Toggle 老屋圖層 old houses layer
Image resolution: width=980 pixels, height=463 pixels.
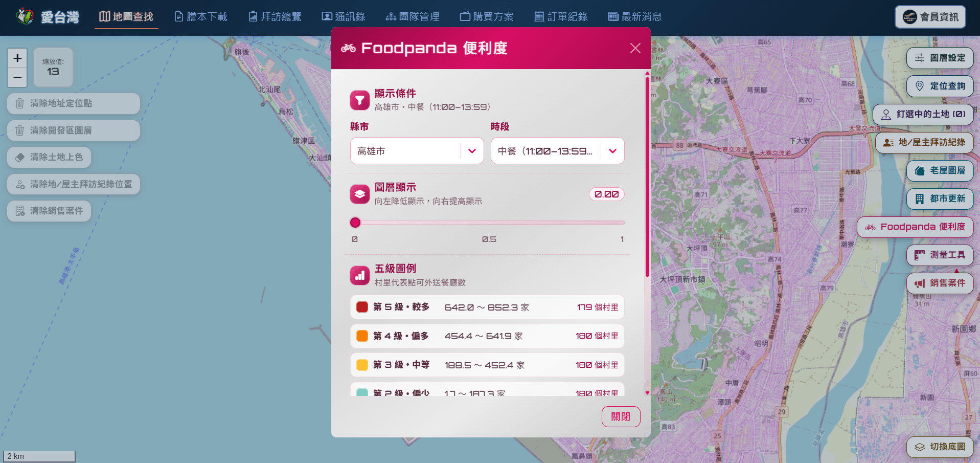[940, 170]
